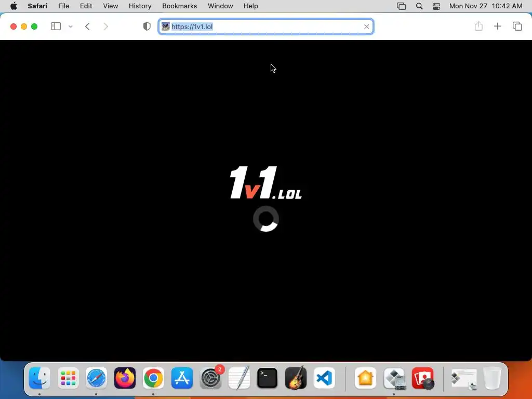Click the https://1v1.lol address field

click(266, 26)
